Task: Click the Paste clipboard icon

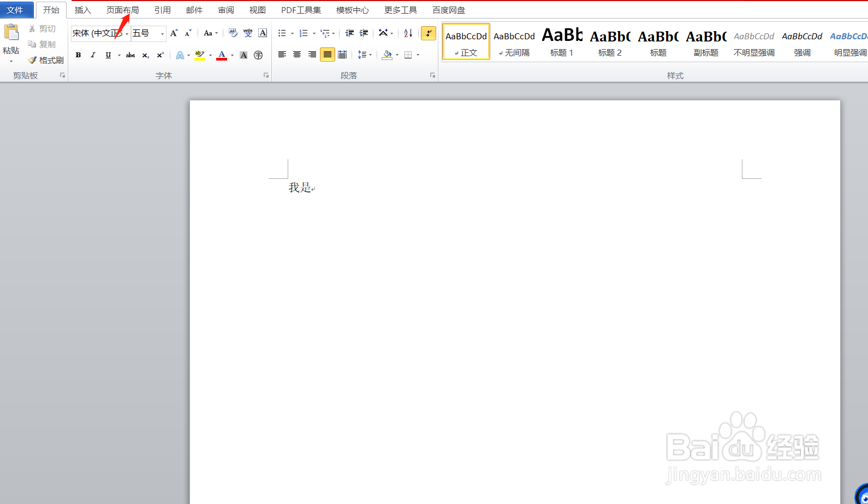Action: (x=11, y=32)
